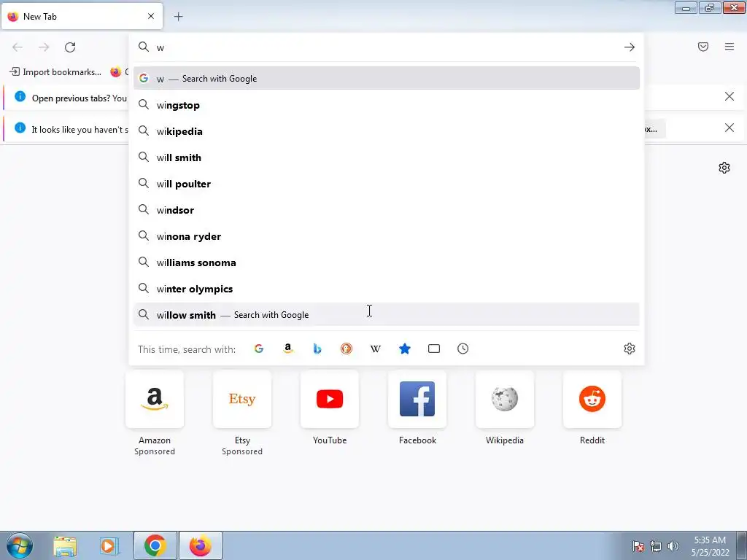Screen dimensions: 747x560
Task: Open search settings gear in dropdown
Action: click(x=630, y=349)
